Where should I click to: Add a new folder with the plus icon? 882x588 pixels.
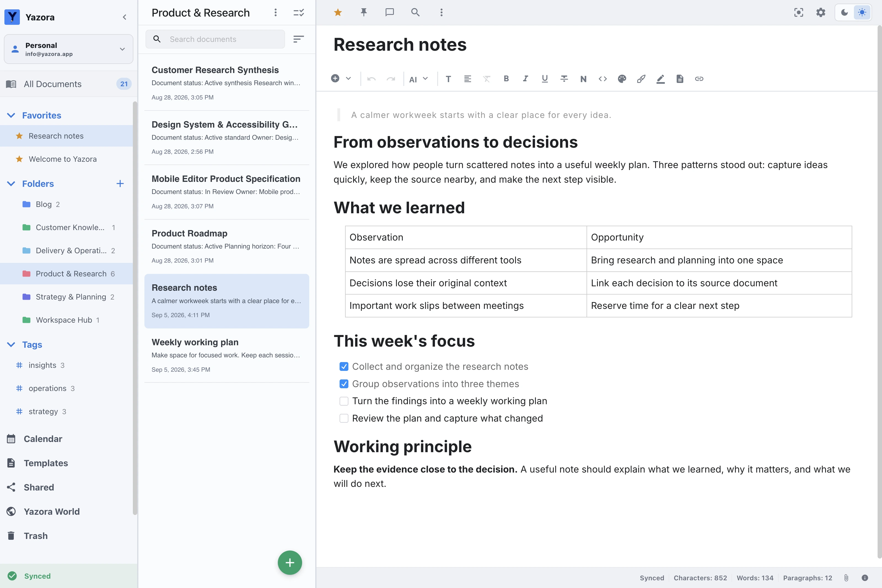tap(120, 184)
